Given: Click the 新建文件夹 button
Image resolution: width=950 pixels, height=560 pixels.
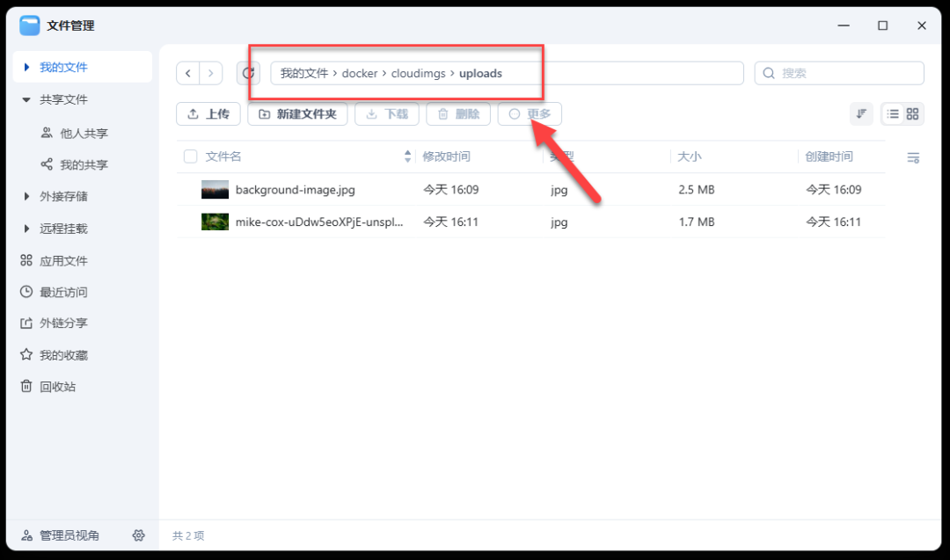Looking at the screenshot, I should 297,113.
